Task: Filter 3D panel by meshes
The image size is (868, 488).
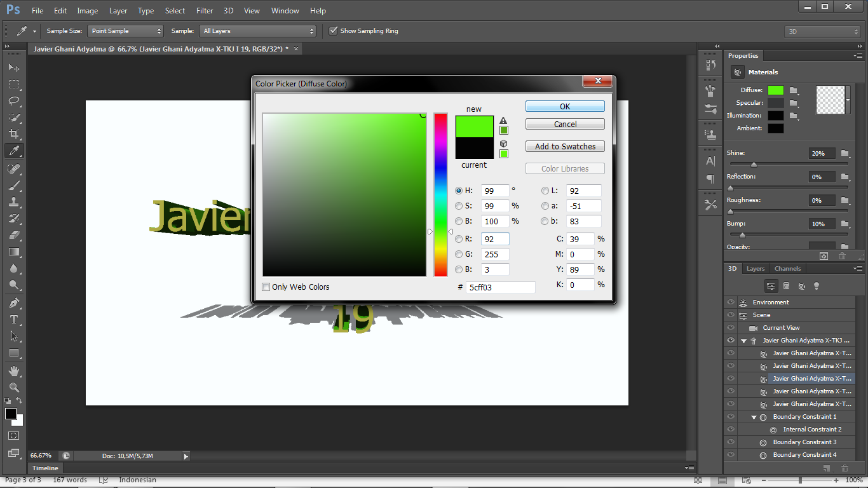Action: point(786,286)
